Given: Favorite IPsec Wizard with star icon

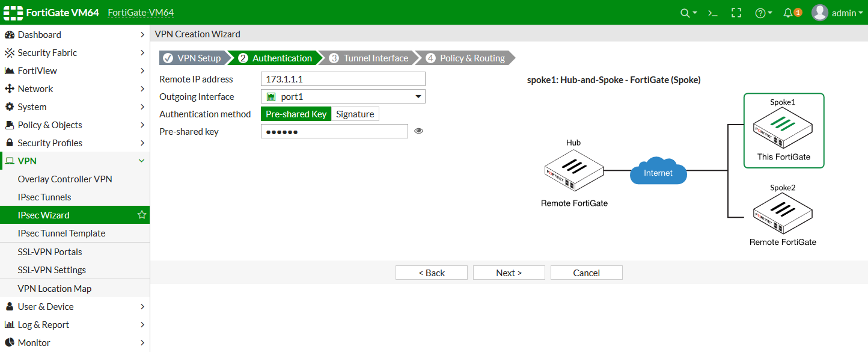Looking at the screenshot, I should tap(142, 215).
